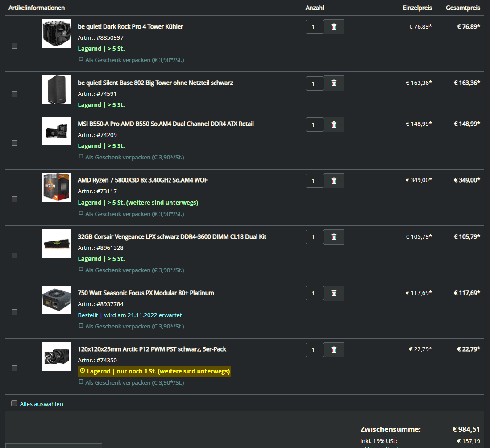Open 120x120x25mm Arctic P12 PWM PST link
Viewport: 490px width, 448px height.
152,349
